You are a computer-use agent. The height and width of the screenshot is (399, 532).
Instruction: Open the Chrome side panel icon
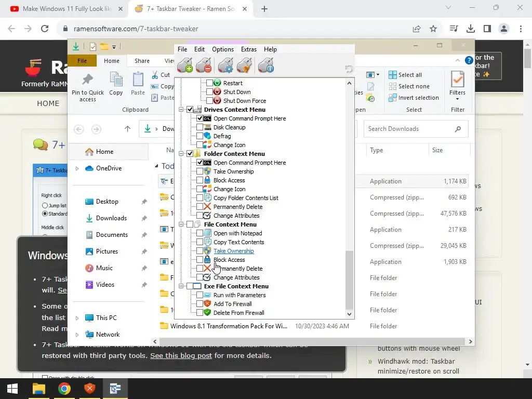click(x=487, y=29)
